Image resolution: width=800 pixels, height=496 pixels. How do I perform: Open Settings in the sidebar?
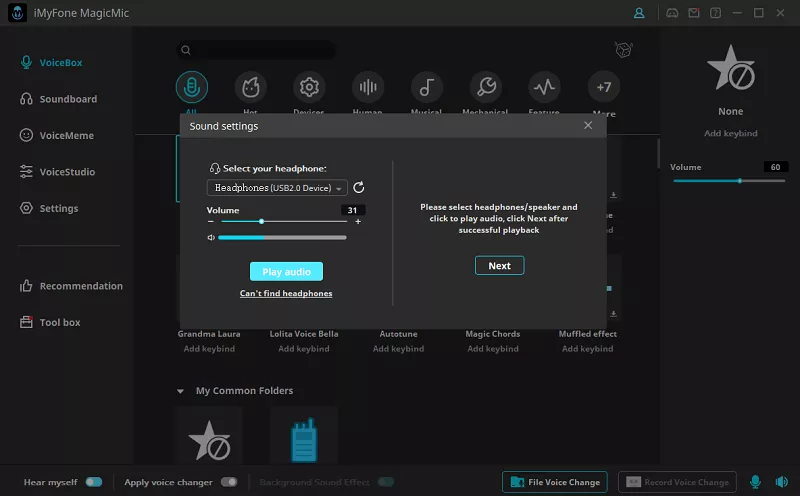pos(49,208)
